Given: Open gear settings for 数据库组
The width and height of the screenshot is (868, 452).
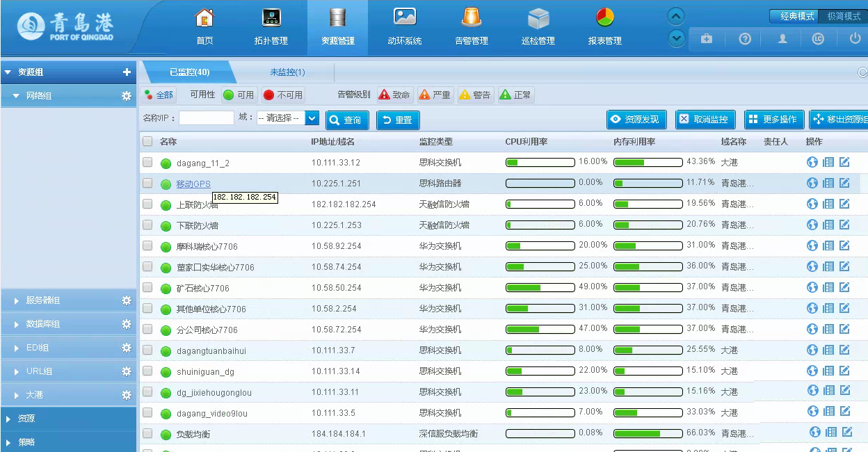Looking at the screenshot, I should 127,324.
